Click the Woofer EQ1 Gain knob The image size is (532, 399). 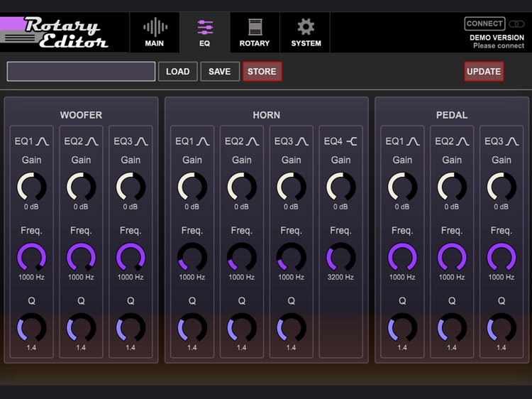tap(31, 187)
